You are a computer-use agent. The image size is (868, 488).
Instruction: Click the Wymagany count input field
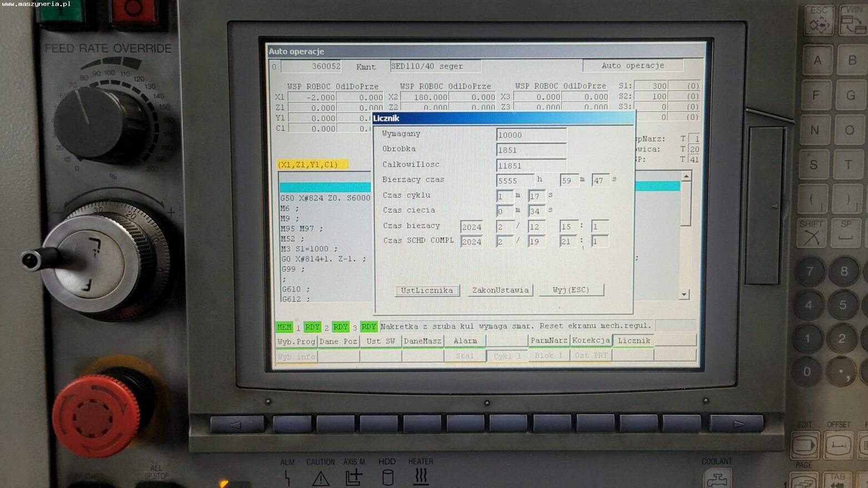click(x=531, y=135)
